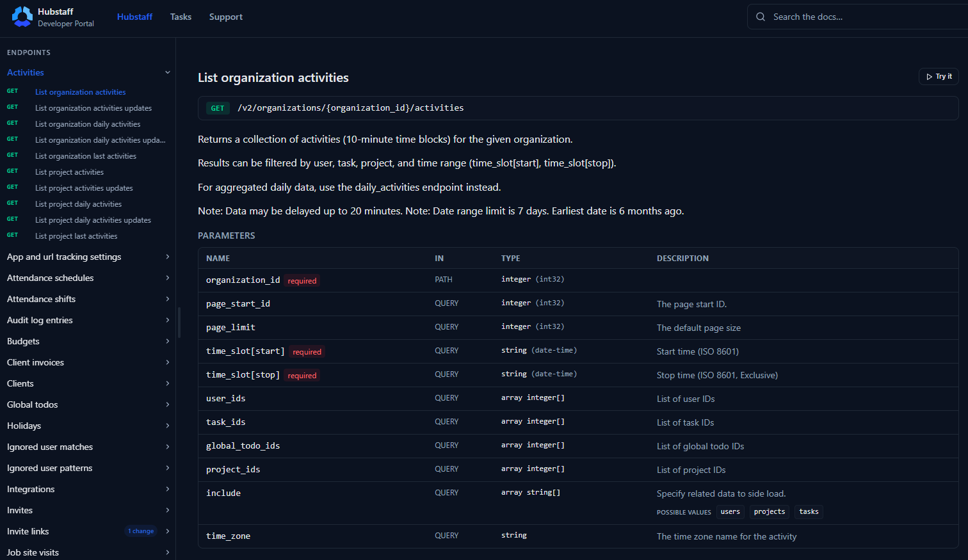Click the include parameter name

coord(223,493)
